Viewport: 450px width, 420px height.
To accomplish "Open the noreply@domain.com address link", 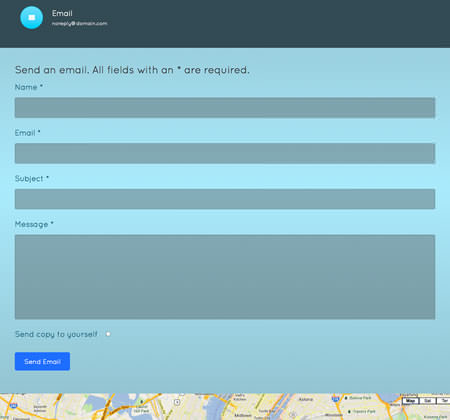I will pyautogui.click(x=79, y=24).
